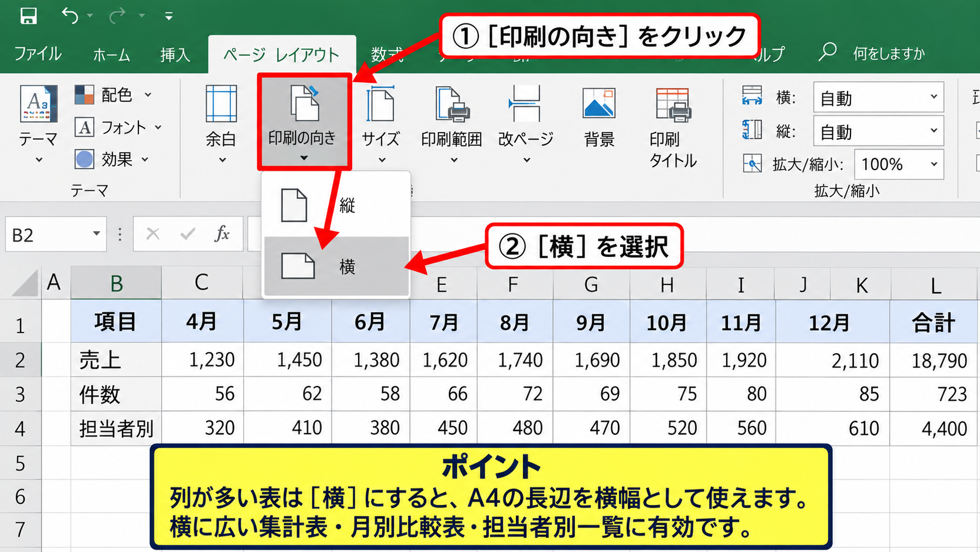
Task: Select 横 (Landscape) orientation option
Action: pyautogui.click(x=336, y=266)
